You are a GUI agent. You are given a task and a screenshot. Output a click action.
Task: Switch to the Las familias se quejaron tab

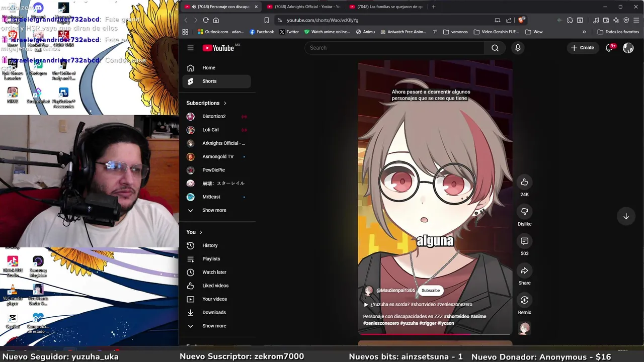pos(386,7)
